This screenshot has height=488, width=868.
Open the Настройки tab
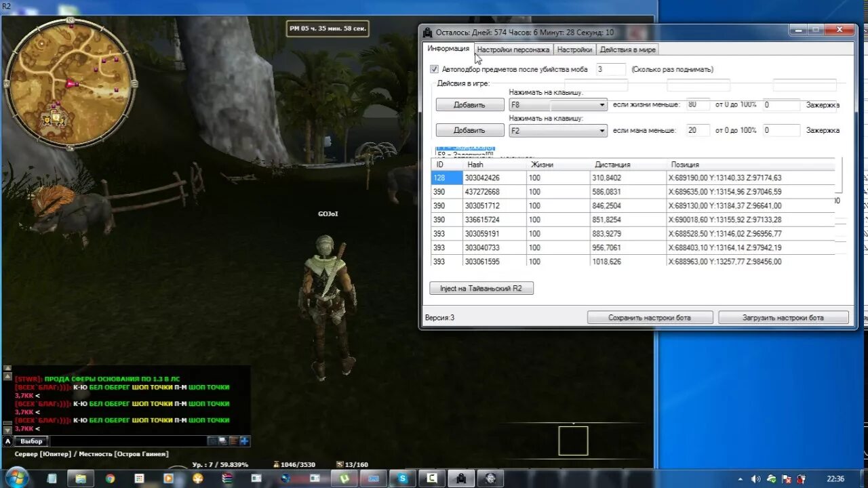tap(574, 49)
